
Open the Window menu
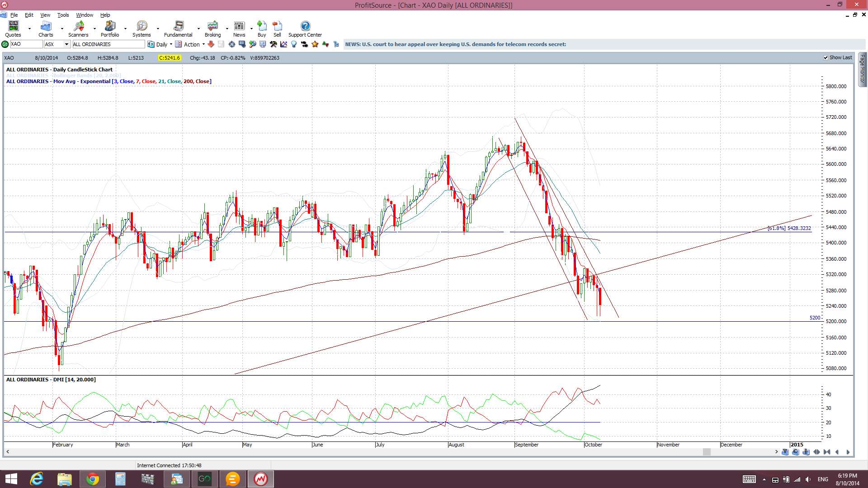tap(85, 15)
